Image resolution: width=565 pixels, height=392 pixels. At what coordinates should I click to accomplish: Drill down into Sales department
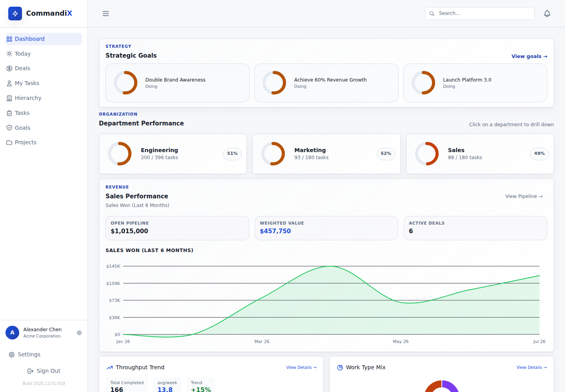(480, 154)
